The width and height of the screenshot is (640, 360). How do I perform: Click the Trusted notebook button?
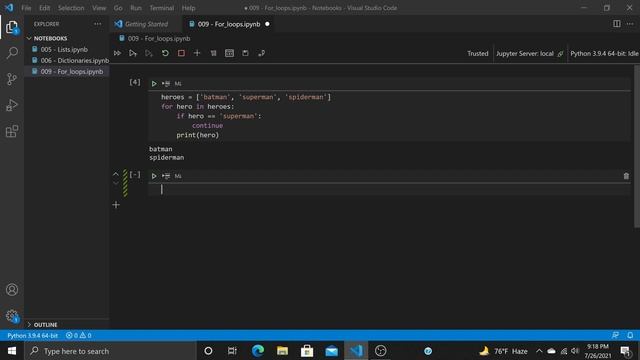coord(478,53)
